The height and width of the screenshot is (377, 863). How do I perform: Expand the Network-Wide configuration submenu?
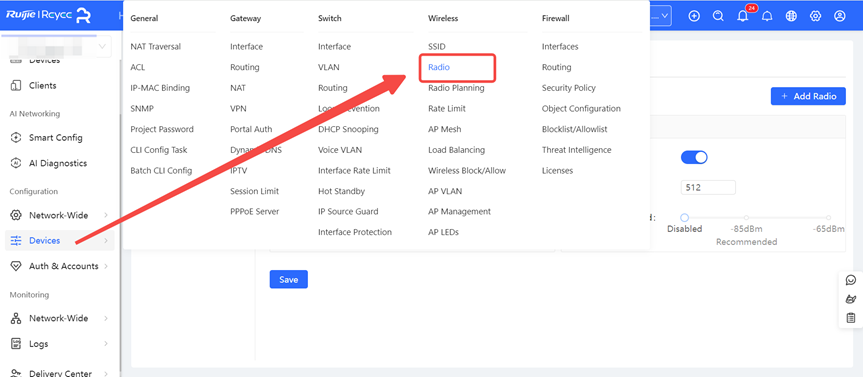pos(59,215)
